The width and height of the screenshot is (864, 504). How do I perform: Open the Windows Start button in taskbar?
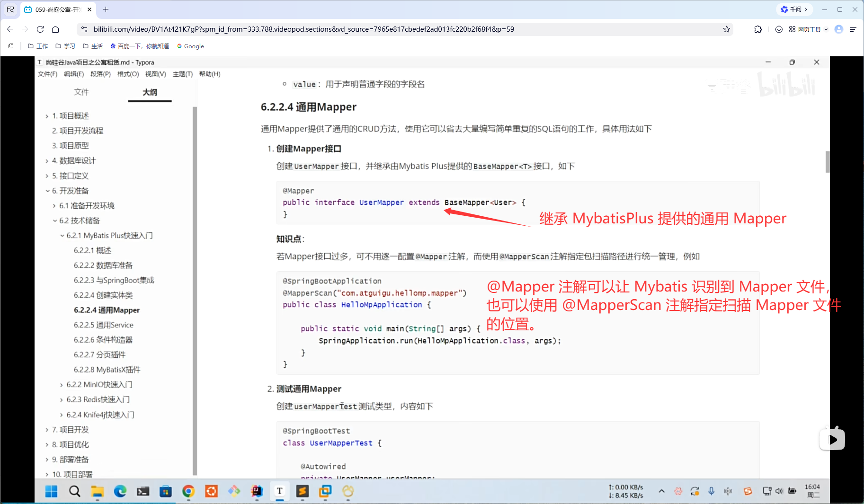click(x=51, y=491)
